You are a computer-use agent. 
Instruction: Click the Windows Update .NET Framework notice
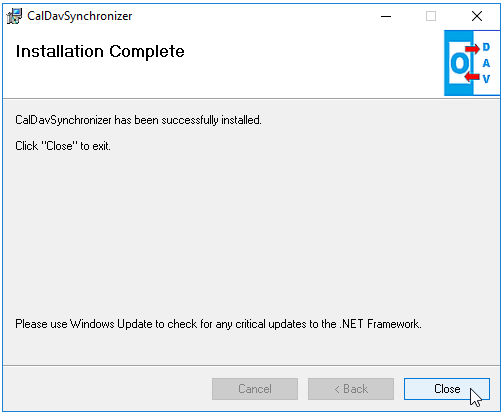coord(218,324)
